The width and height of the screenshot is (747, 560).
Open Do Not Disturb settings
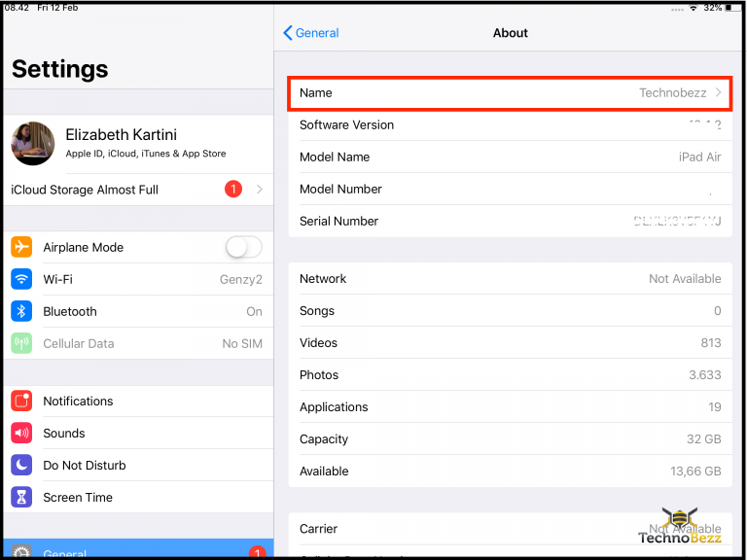139,465
